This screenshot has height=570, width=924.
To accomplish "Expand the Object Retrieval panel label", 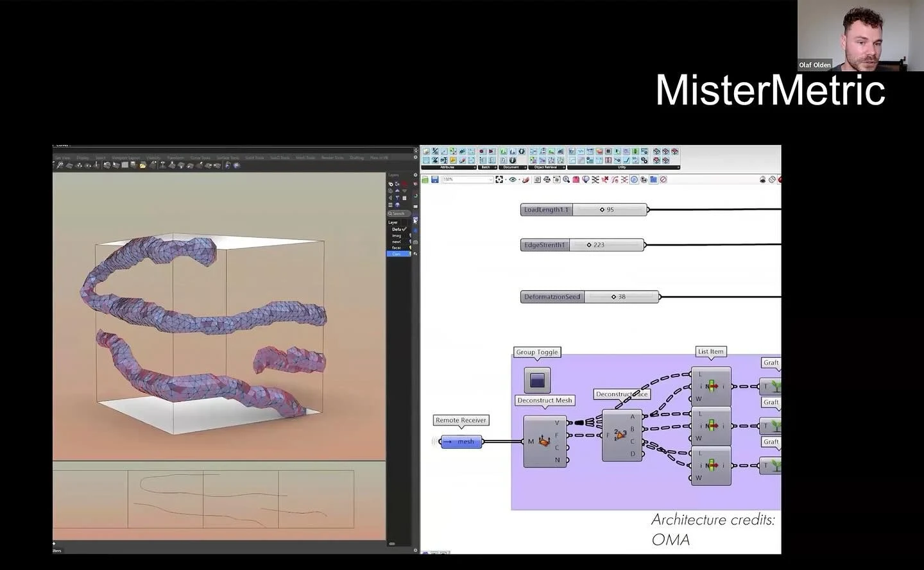I will pyautogui.click(x=547, y=167).
